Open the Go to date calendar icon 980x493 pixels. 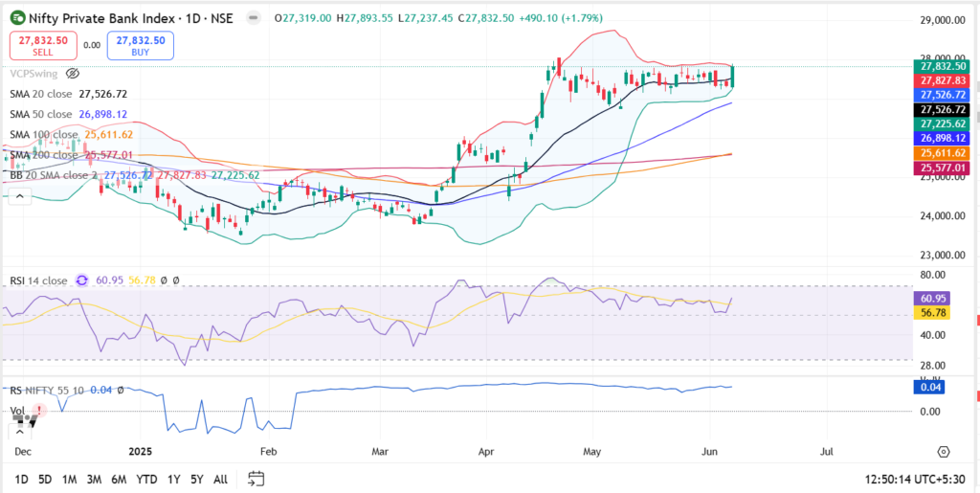(256, 479)
